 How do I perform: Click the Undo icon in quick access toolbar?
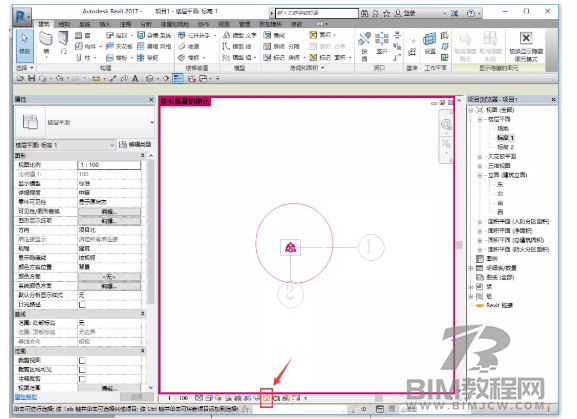pyautogui.click(x=59, y=78)
